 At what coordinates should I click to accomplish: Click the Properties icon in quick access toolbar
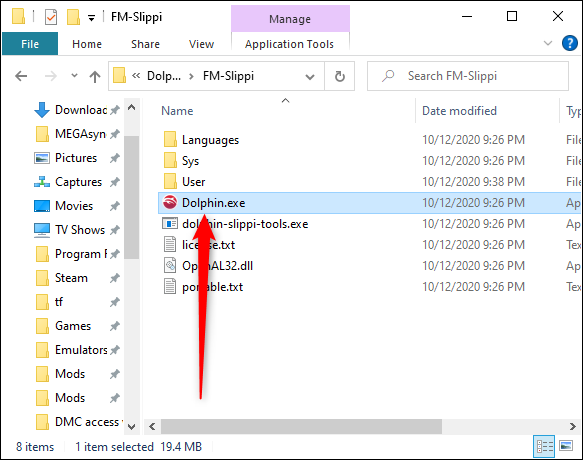tap(51, 17)
